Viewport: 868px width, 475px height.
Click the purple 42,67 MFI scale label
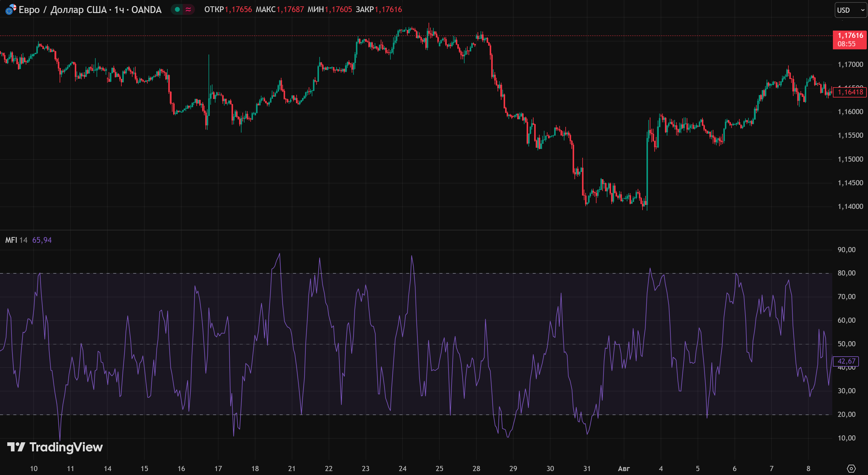point(846,361)
